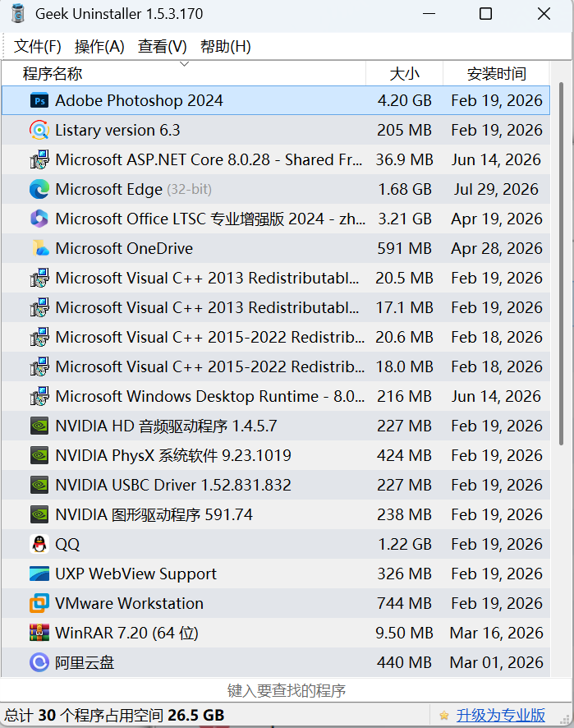This screenshot has height=728, width=574.
Task: Click the NVIDIA HD 音频驱动程序 icon
Action: pos(39,426)
